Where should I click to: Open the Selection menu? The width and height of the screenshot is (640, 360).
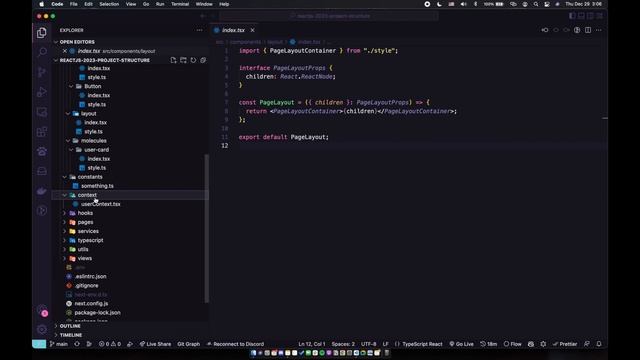[109, 4]
